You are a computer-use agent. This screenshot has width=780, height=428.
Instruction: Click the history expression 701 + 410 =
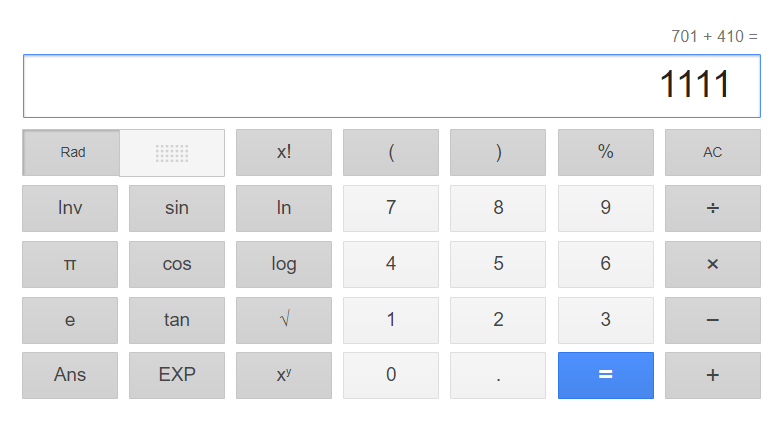pyautogui.click(x=714, y=36)
